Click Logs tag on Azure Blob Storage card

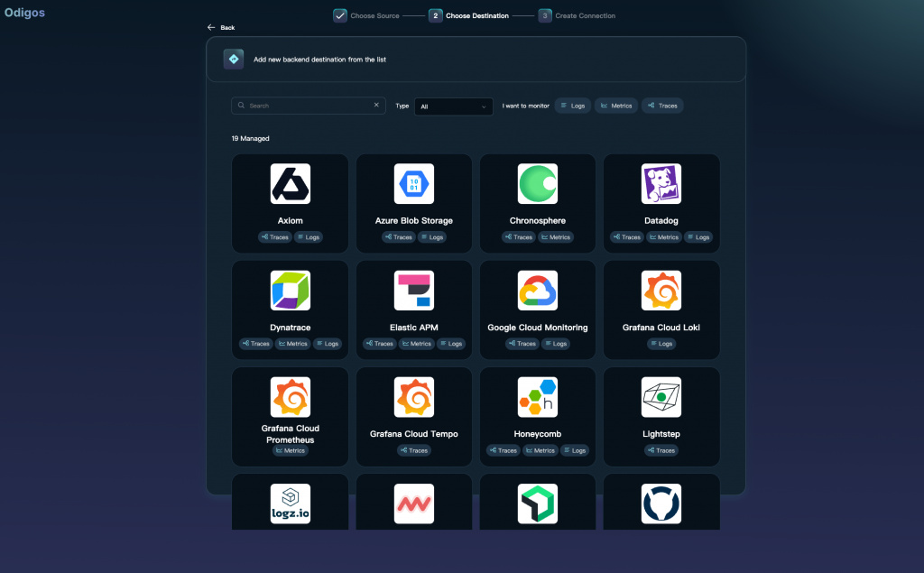click(432, 237)
